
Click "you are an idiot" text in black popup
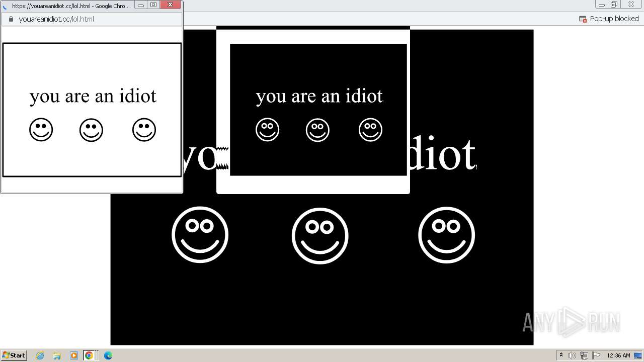coord(319,96)
